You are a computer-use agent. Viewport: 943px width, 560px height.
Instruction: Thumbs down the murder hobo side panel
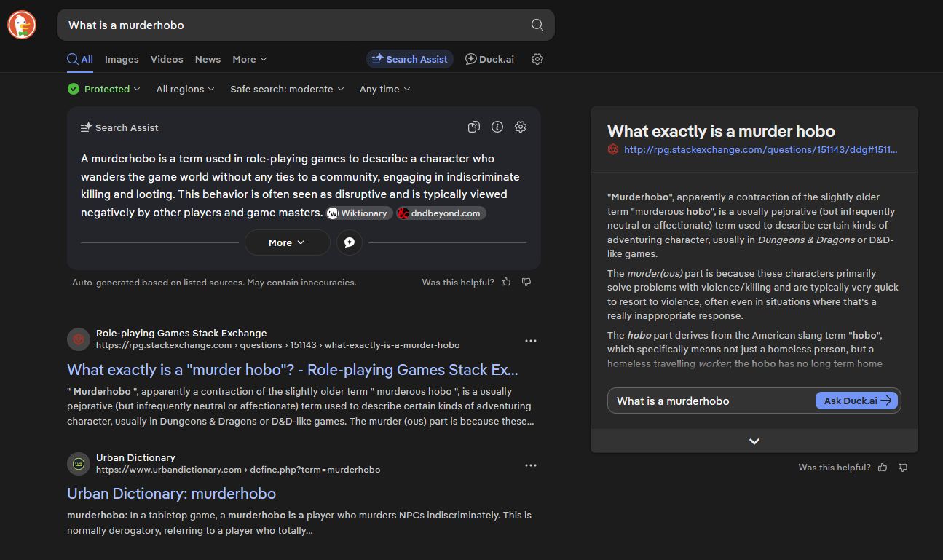point(903,468)
